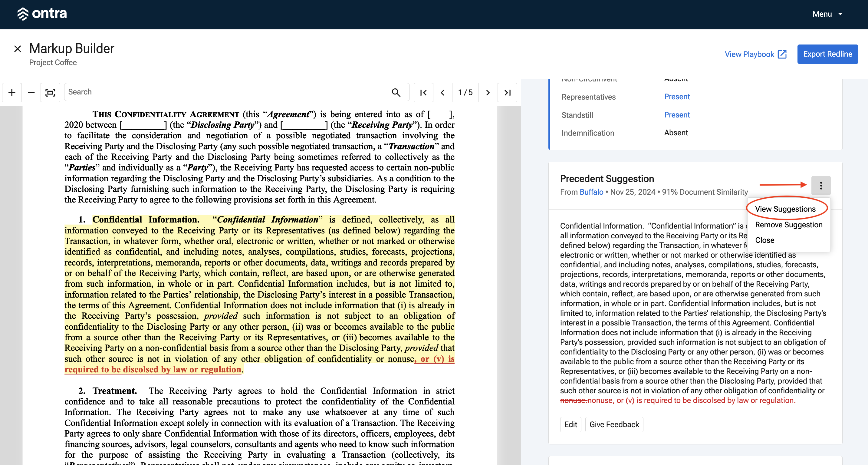868x465 pixels.
Task: Click the Precedent Suggestion title
Action: (607, 179)
